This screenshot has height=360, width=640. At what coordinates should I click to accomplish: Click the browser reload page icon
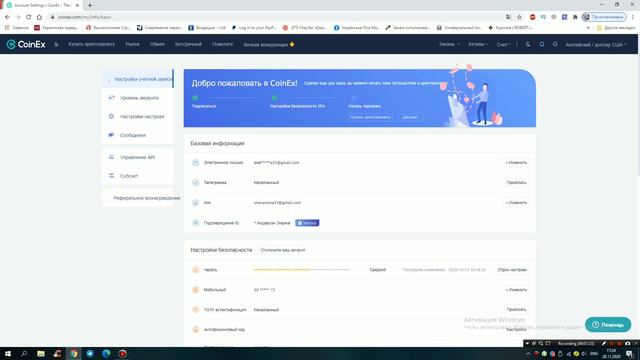[x=29, y=17]
